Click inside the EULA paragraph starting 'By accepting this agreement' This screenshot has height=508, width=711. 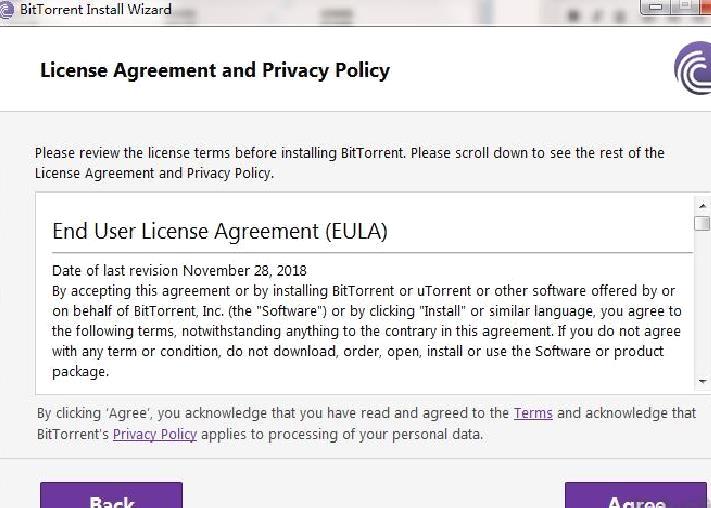[x=366, y=331]
